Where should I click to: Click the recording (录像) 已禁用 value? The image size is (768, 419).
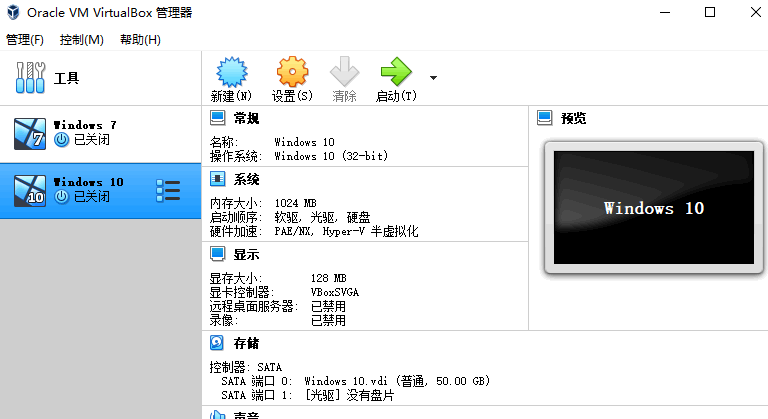[329, 320]
